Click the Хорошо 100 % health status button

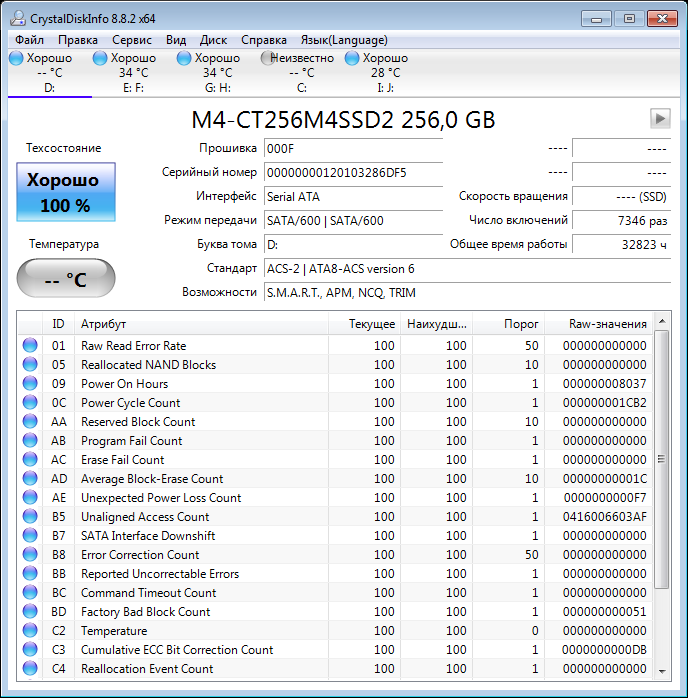(66, 192)
